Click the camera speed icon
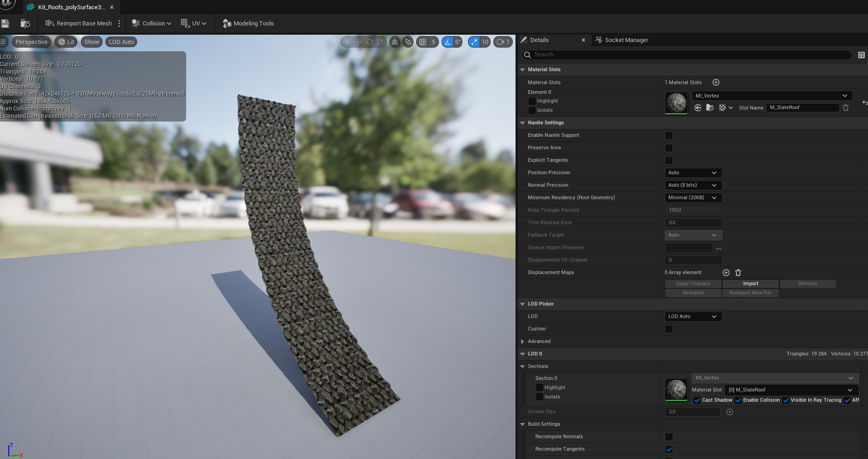This screenshot has height=459, width=868. point(500,42)
